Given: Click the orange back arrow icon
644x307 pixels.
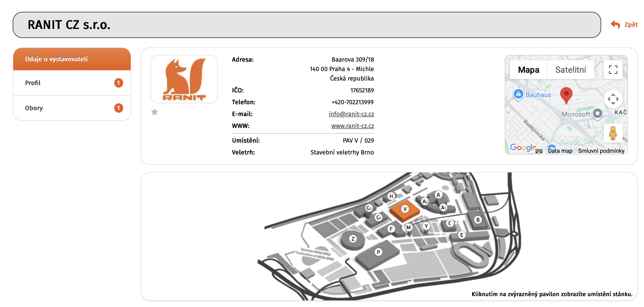Looking at the screenshot, I should pyautogui.click(x=615, y=25).
